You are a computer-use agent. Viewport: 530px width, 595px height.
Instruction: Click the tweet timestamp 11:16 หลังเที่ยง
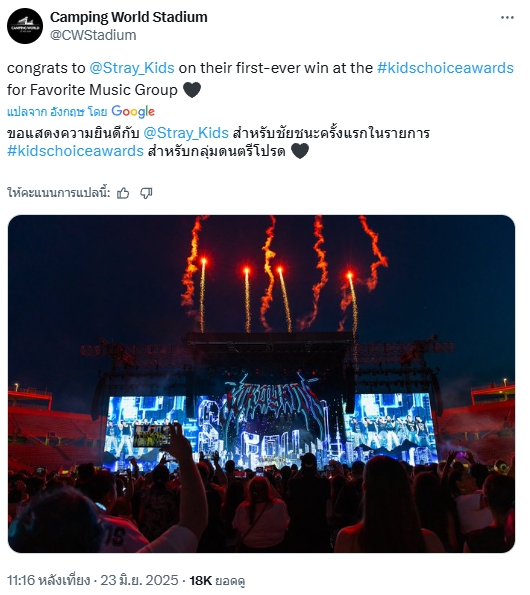point(48,580)
